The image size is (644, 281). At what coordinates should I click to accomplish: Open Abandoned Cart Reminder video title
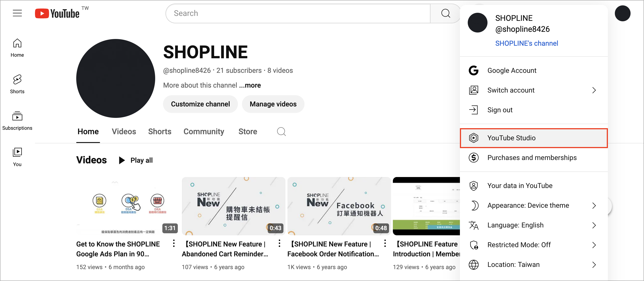225,249
